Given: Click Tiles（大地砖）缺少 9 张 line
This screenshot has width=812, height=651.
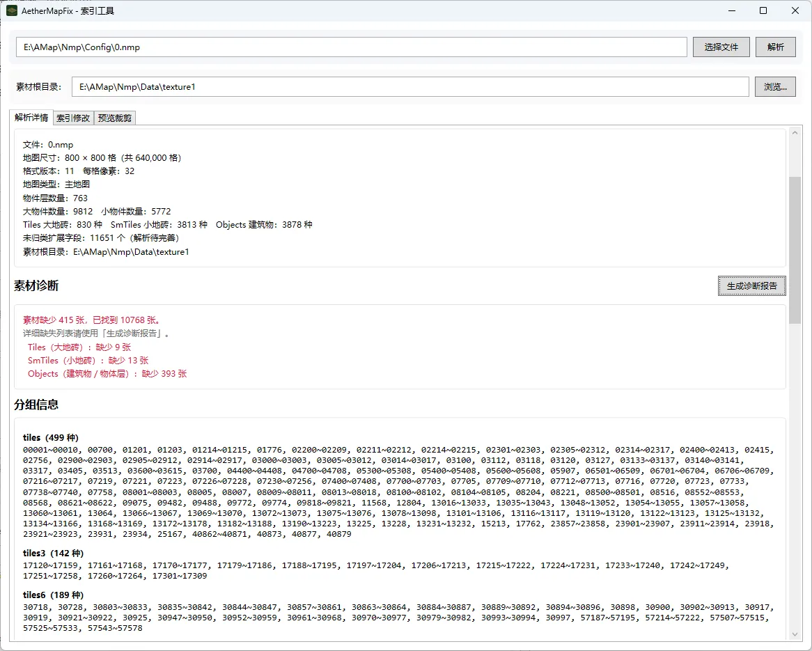Looking at the screenshot, I should (79, 347).
